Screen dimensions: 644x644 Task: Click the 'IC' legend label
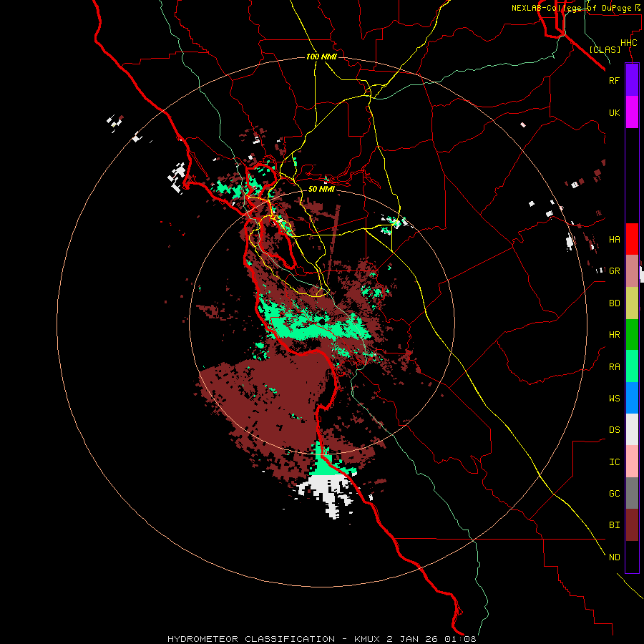(614, 462)
